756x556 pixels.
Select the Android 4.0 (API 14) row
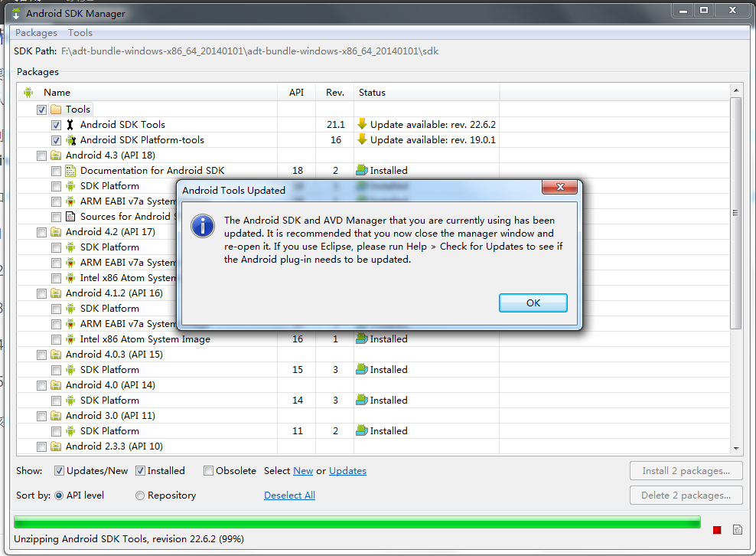[373, 385]
